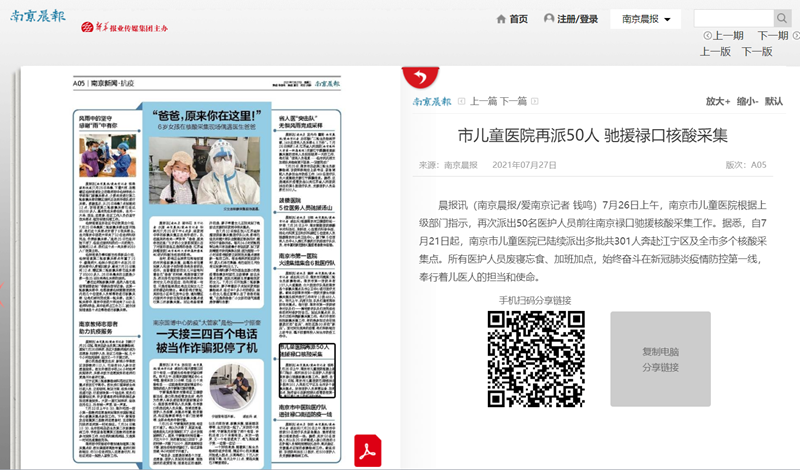Image resolution: width=800 pixels, height=470 pixels.
Task: Shrink article text with 缩小-
Action: 747,101
